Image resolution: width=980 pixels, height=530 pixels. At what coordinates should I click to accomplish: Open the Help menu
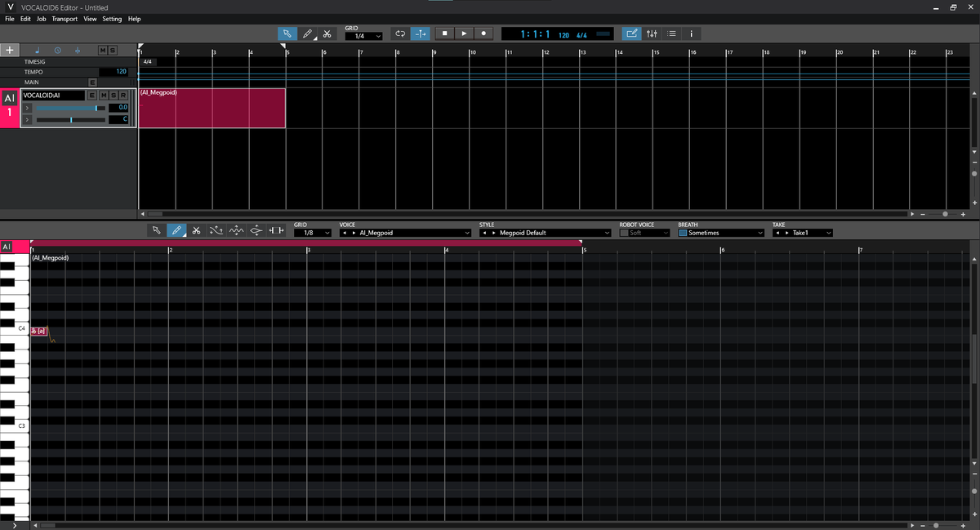134,19
